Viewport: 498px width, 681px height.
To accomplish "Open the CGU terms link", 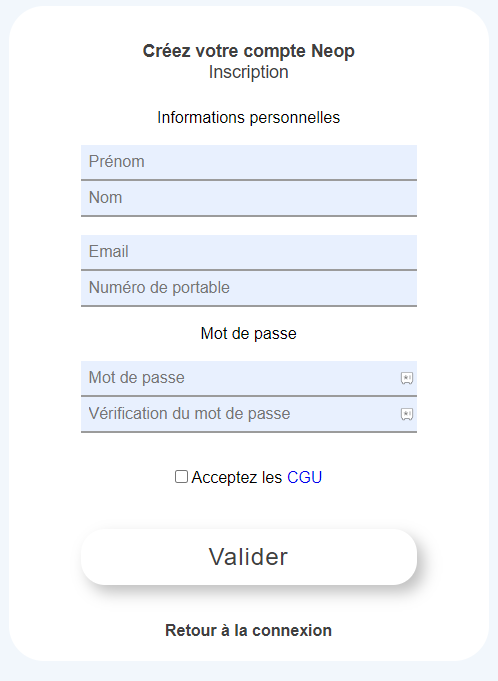I will pyautogui.click(x=304, y=477).
